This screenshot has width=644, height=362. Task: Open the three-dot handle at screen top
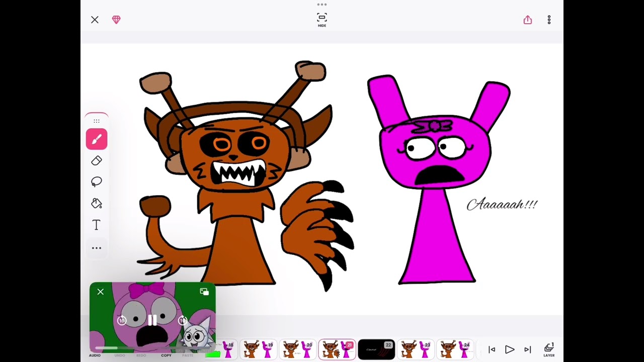pos(322,5)
